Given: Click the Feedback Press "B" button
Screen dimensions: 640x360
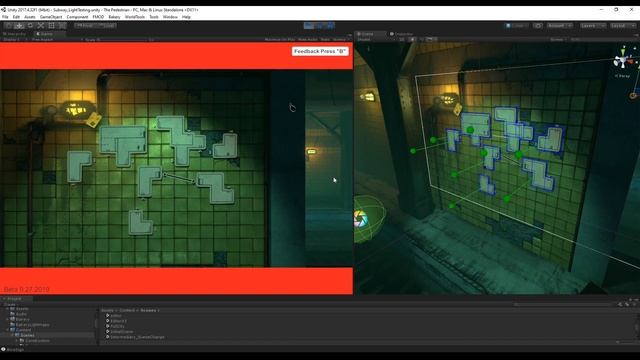Looking at the screenshot, I should coord(320,51).
